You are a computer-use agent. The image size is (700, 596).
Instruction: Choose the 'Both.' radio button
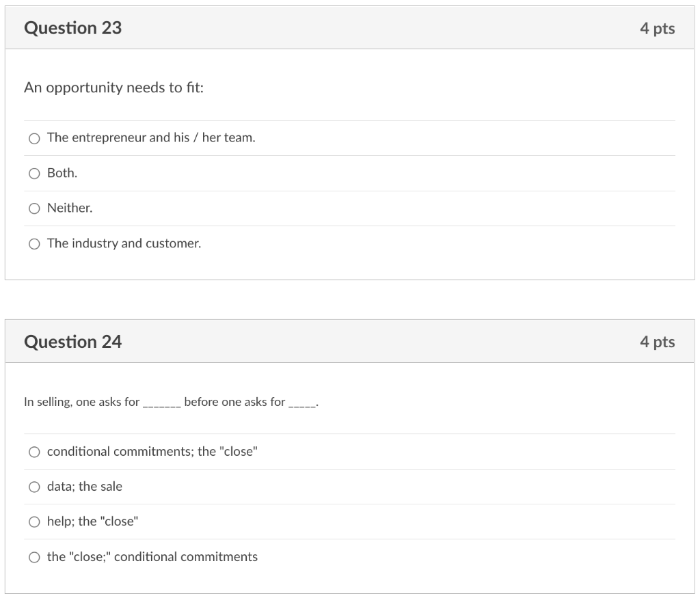34,174
